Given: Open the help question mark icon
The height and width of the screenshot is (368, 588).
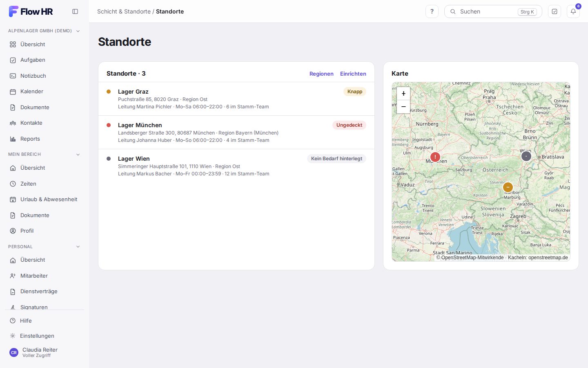Looking at the screenshot, I should point(432,11).
